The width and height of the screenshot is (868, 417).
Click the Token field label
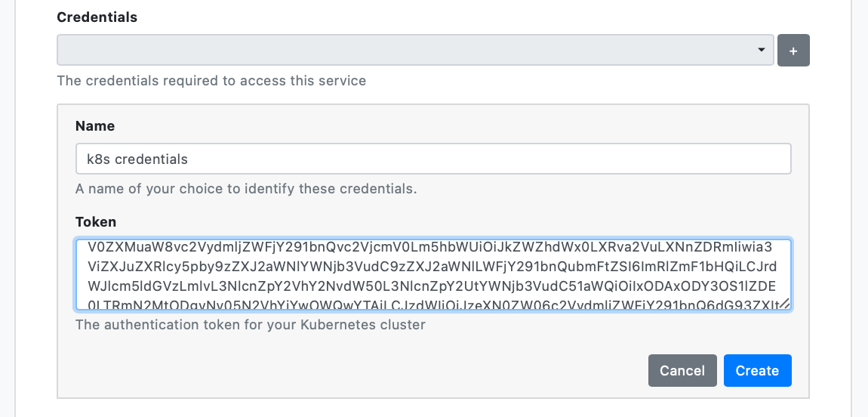[x=96, y=221]
